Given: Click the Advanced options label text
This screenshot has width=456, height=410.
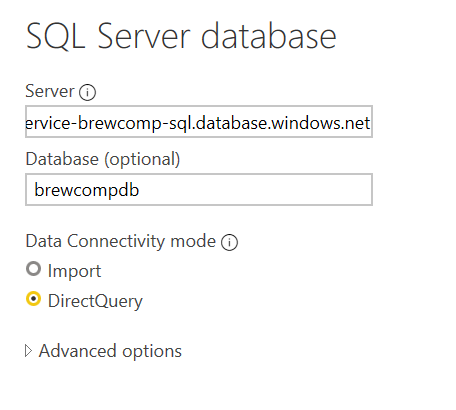Looking at the screenshot, I should point(110,351).
